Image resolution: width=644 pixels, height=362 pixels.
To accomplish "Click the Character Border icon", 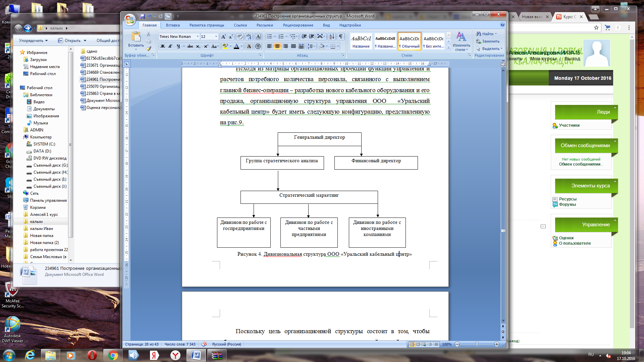I will click(x=258, y=37).
